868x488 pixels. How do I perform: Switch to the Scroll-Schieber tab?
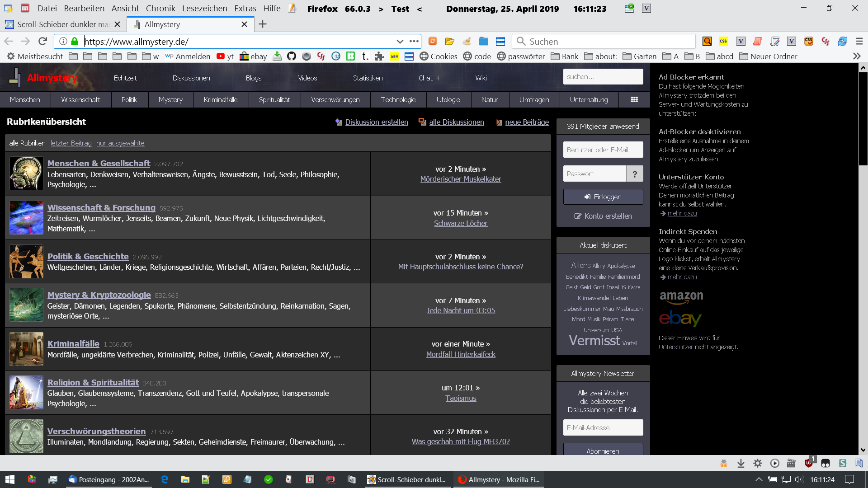click(63, 24)
